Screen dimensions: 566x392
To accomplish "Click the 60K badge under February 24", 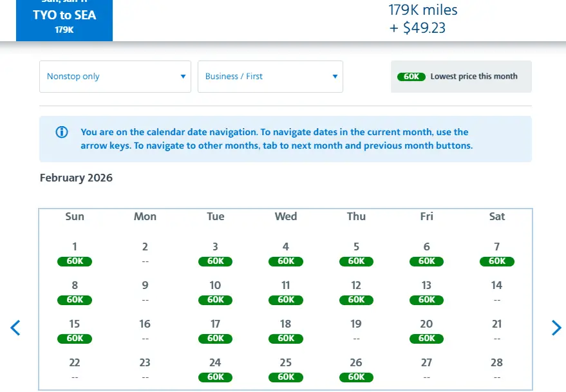I will point(216,377).
